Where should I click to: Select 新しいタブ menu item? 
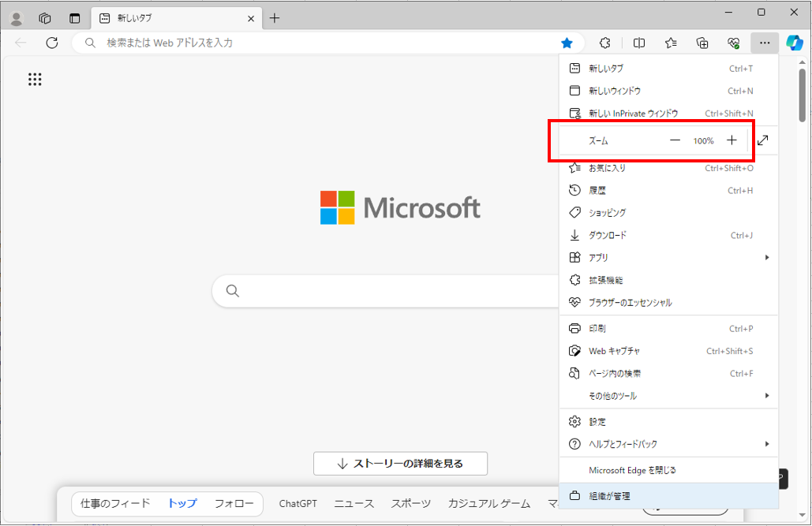coord(668,69)
